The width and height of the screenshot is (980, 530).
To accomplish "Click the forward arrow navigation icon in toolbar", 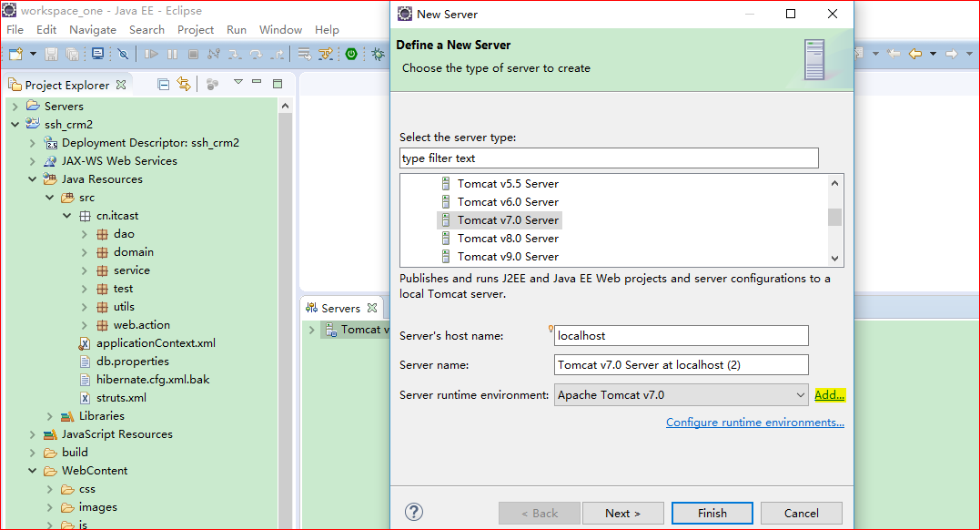I will 951,54.
